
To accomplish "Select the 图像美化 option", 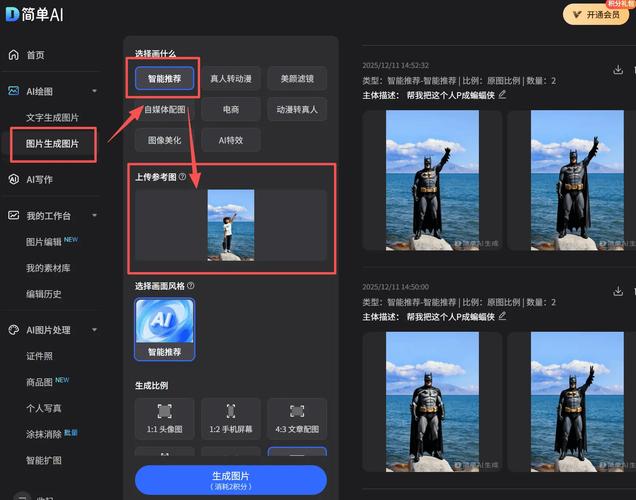I will coord(164,140).
